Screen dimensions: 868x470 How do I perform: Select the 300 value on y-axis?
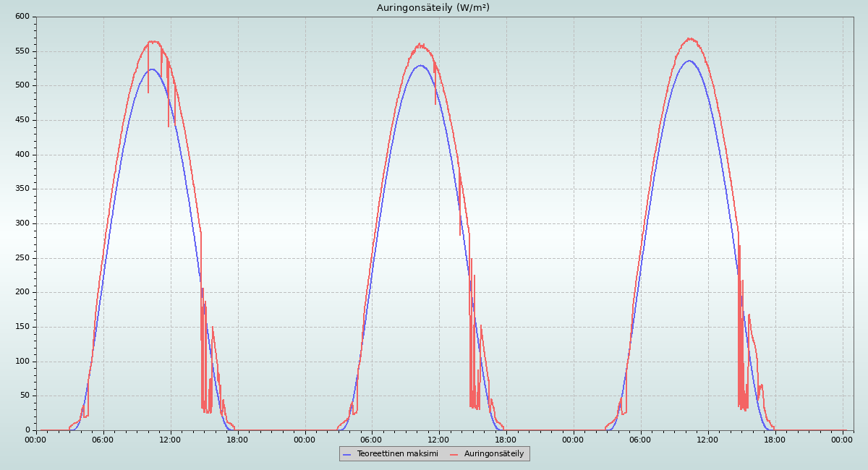click(x=22, y=223)
